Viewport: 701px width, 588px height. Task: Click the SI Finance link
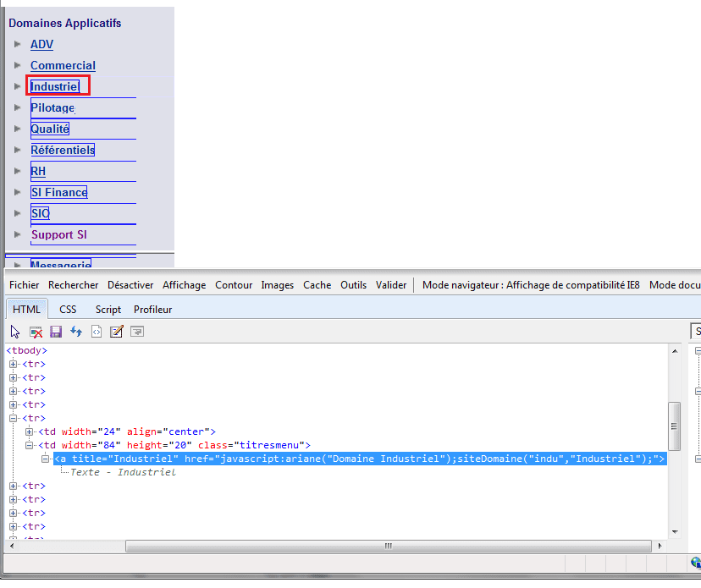(x=58, y=192)
